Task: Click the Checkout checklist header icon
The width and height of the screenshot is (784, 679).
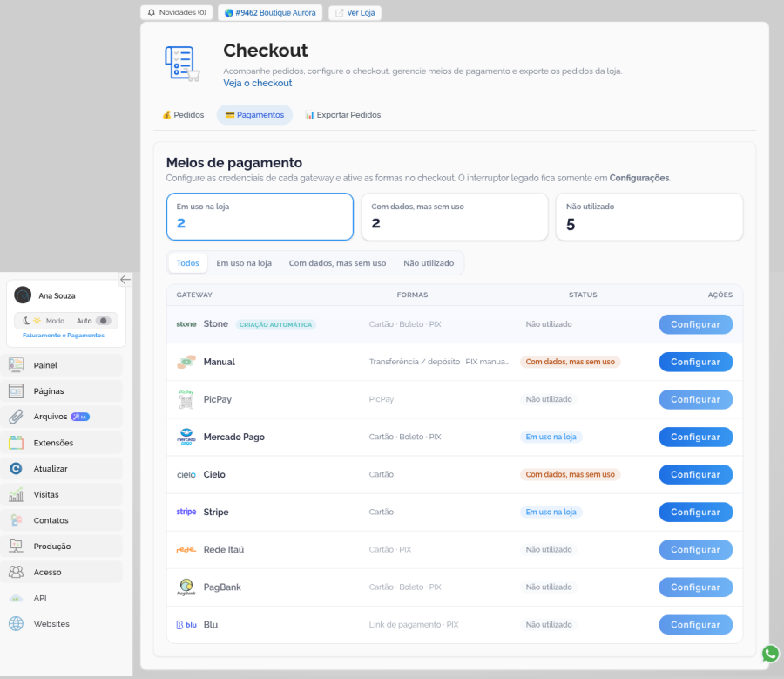Action: (182, 64)
